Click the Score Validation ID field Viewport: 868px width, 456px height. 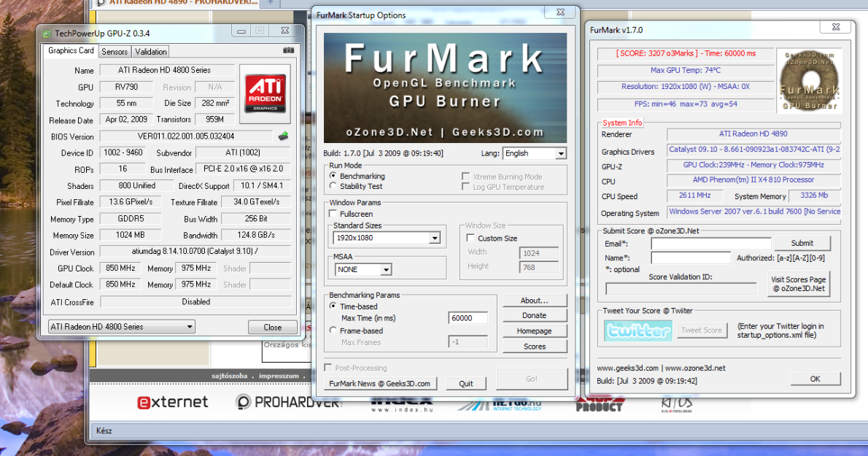(681, 288)
